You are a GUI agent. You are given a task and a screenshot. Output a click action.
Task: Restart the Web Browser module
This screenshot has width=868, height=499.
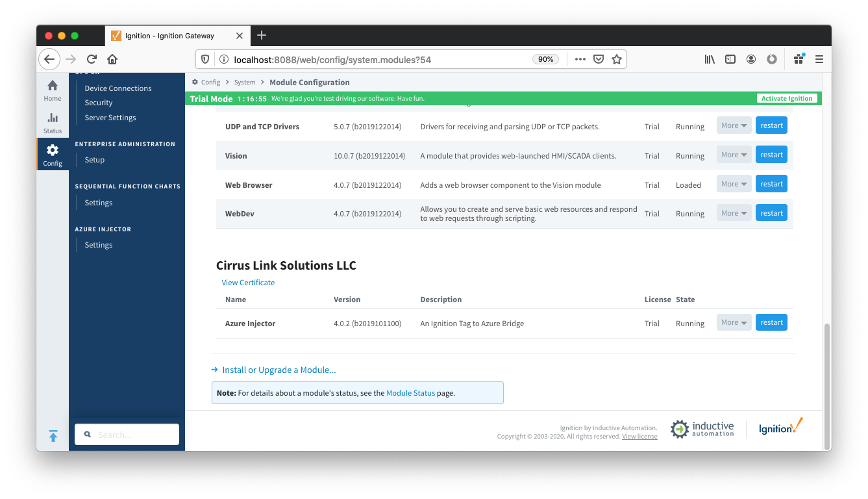coord(771,184)
